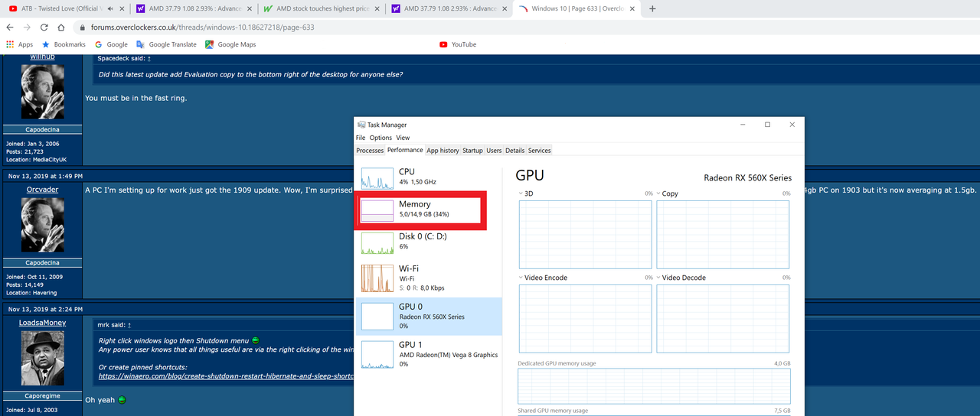Open View menu in Task Manager

pyautogui.click(x=403, y=138)
